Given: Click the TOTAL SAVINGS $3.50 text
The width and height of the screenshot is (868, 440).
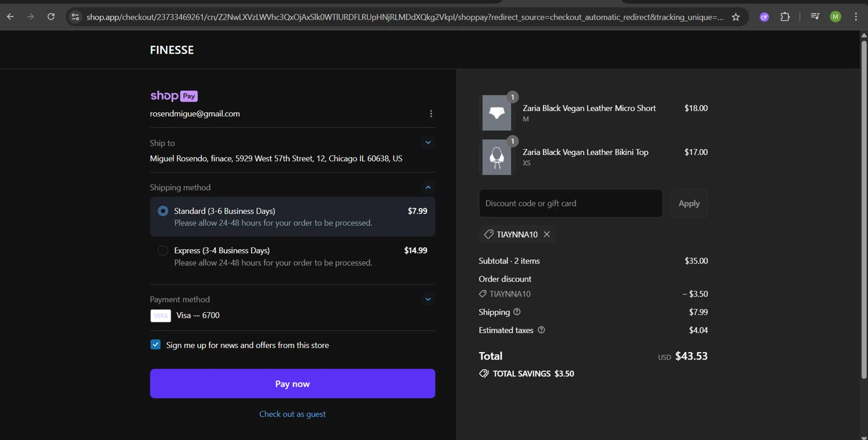Looking at the screenshot, I should 534,374.
